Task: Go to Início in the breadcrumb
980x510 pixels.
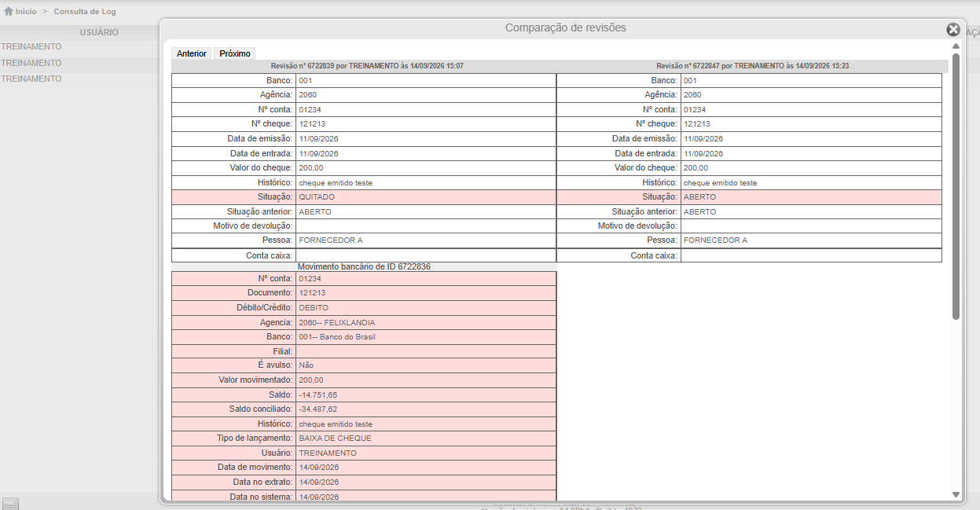Action: click(26, 12)
